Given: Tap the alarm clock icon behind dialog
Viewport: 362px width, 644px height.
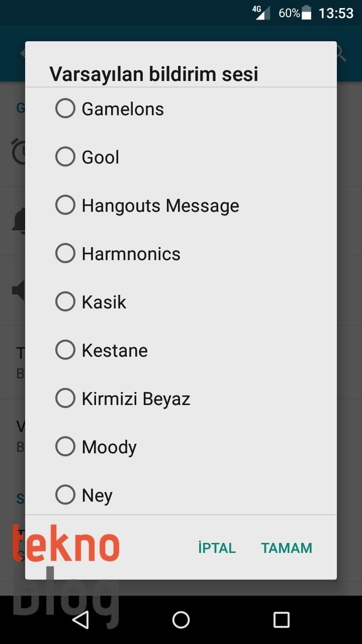Looking at the screenshot, I should [x=19, y=151].
